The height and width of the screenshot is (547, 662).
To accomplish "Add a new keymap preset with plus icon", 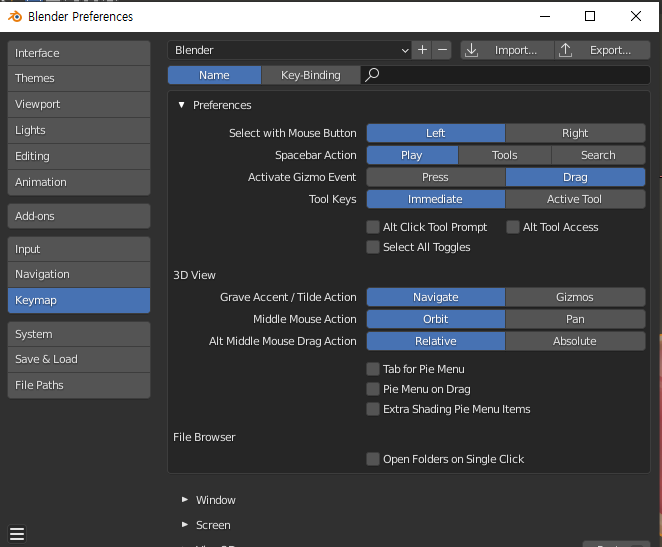I will click(422, 50).
